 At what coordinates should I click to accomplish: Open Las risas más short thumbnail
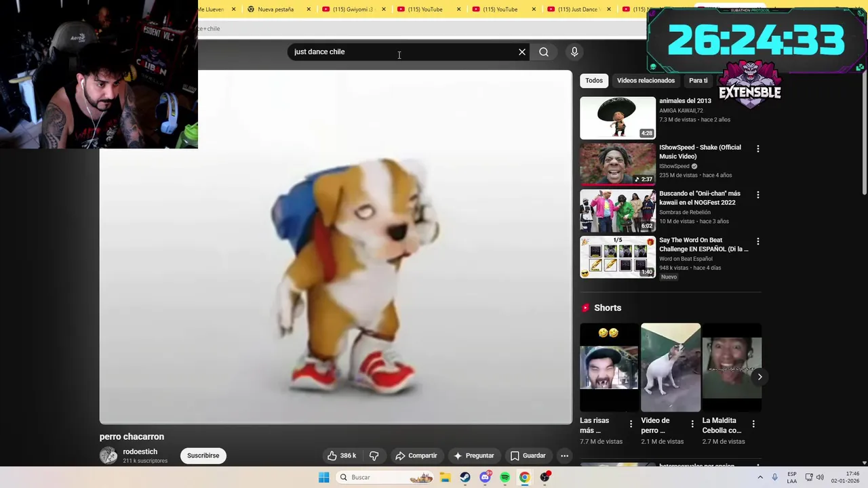pyautogui.click(x=609, y=367)
